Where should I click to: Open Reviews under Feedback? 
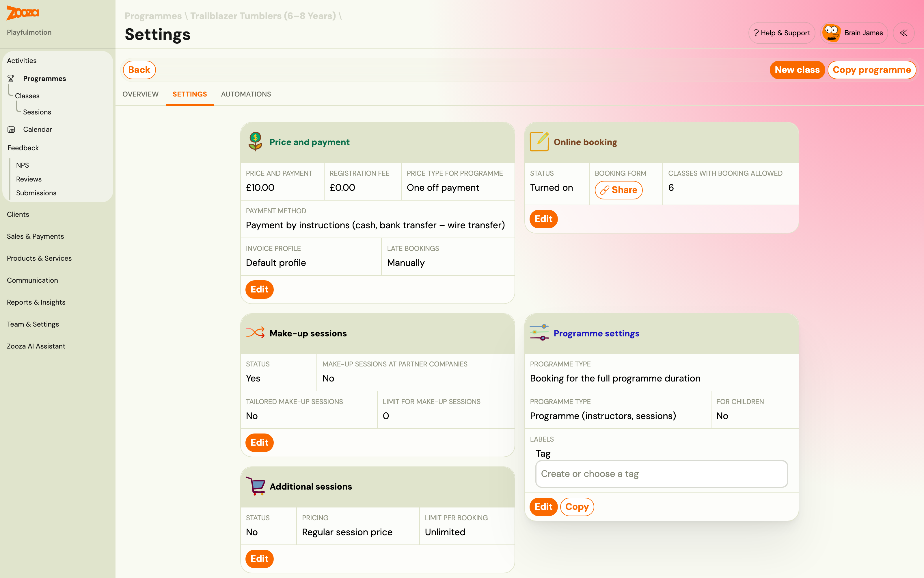coord(29,179)
